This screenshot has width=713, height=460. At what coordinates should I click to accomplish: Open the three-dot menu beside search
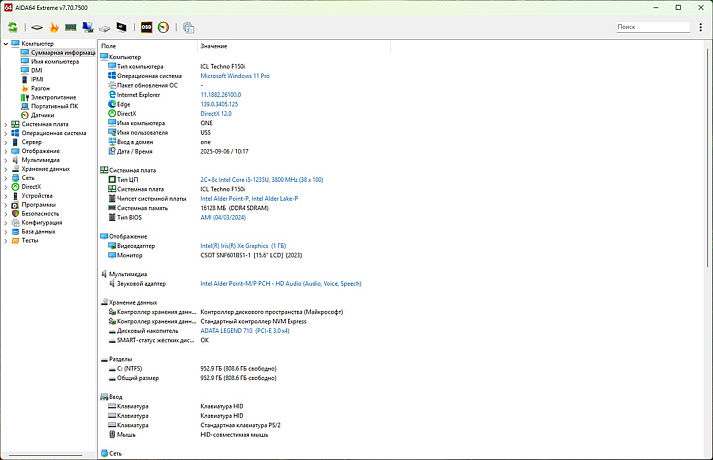702,27
